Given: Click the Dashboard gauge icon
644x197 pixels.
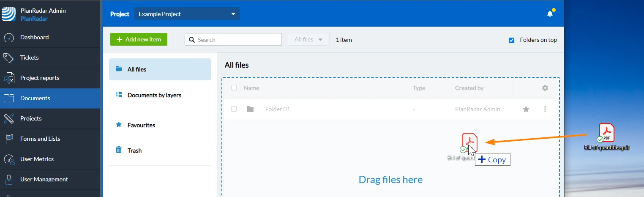Looking at the screenshot, I should (x=9, y=37).
